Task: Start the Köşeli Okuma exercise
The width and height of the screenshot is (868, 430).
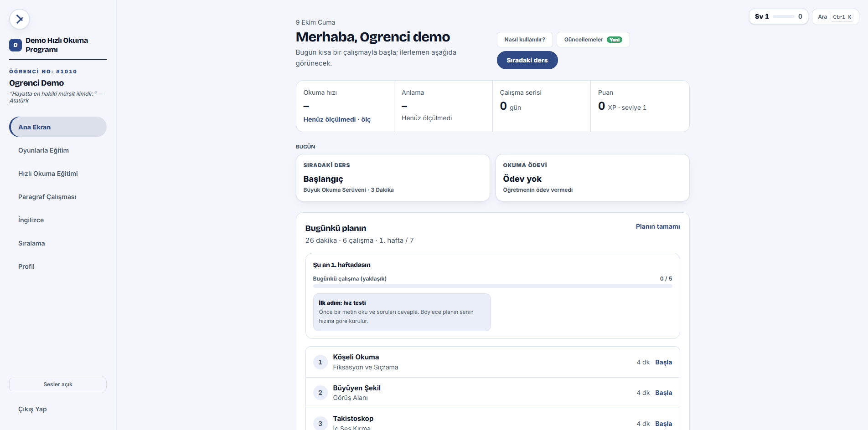Action: pyautogui.click(x=663, y=362)
